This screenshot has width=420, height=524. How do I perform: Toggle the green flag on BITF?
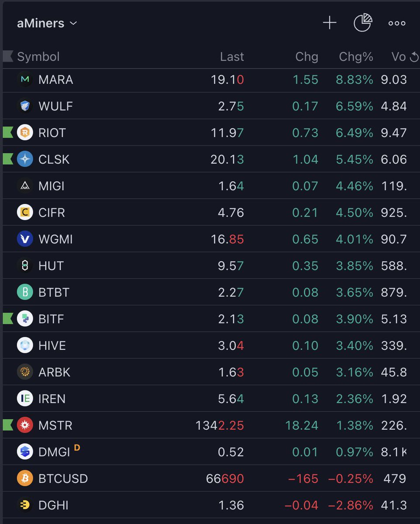[8, 319]
